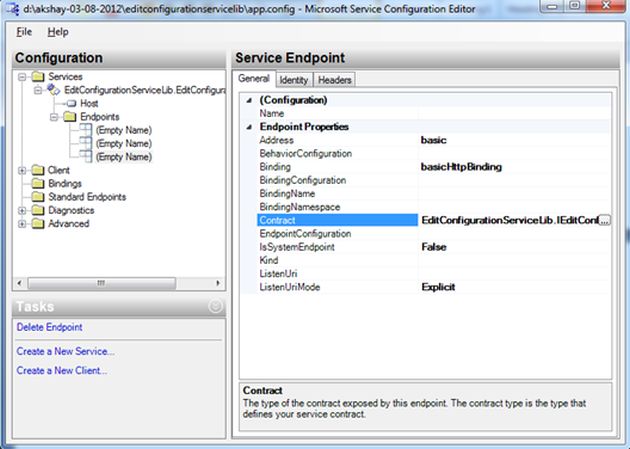
Task: Click the Advanced folder icon
Action: pyautogui.click(x=38, y=224)
